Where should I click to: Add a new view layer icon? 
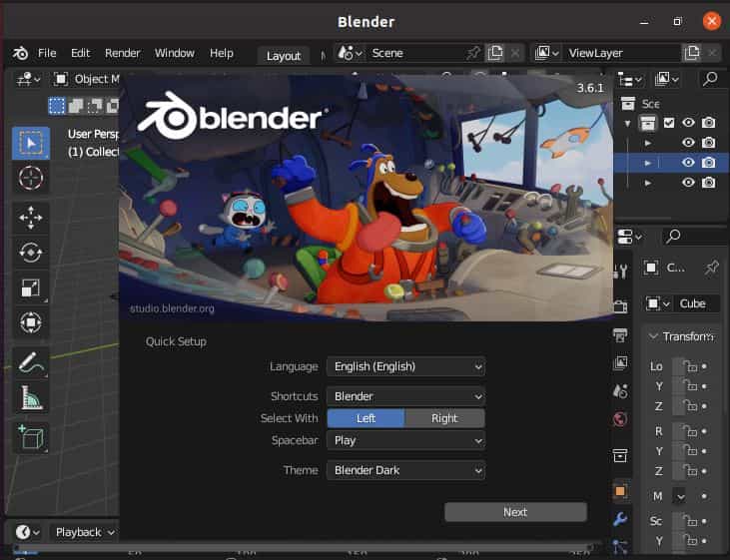pos(692,53)
